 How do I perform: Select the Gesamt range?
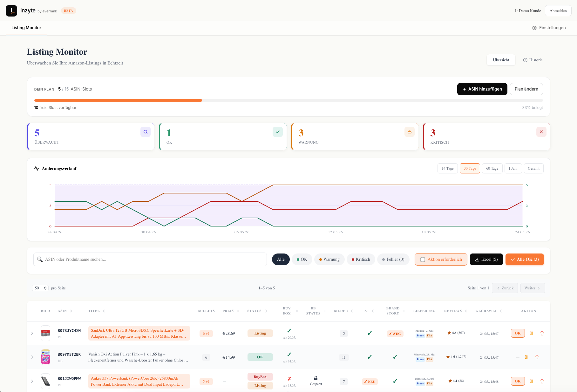tap(533, 168)
